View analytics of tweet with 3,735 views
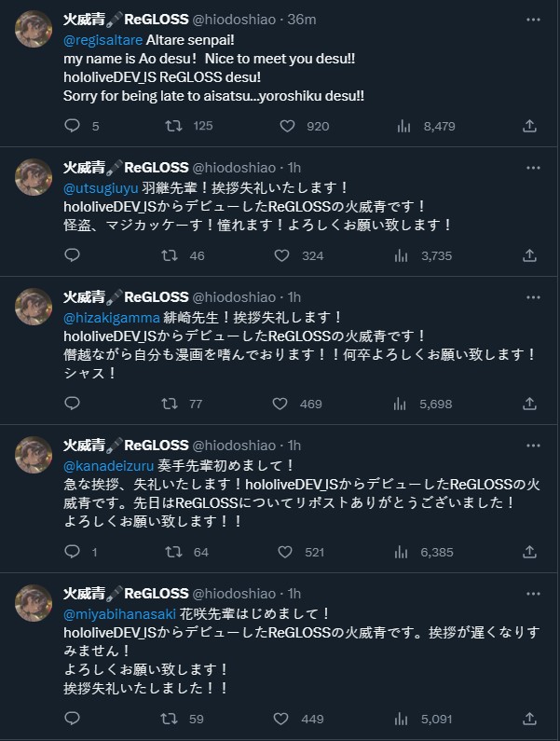 tap(404, 255)
